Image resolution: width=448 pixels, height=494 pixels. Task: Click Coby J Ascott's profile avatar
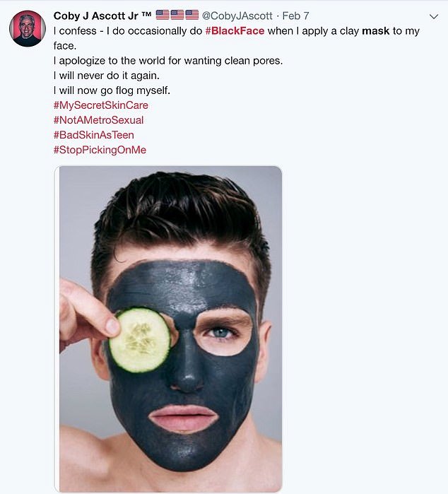coord(28,29)
